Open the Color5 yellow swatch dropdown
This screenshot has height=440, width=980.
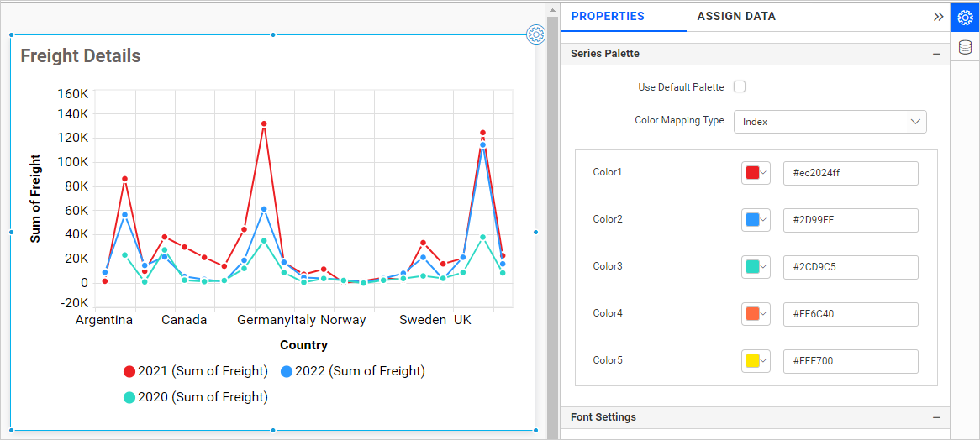(756, 361)
